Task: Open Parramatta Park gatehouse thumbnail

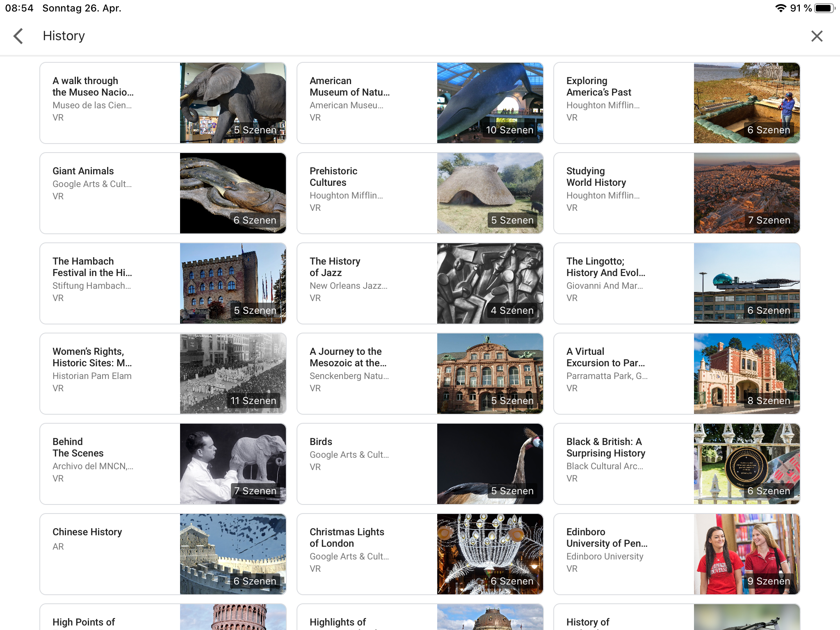Action: click(x=747, y=374)
